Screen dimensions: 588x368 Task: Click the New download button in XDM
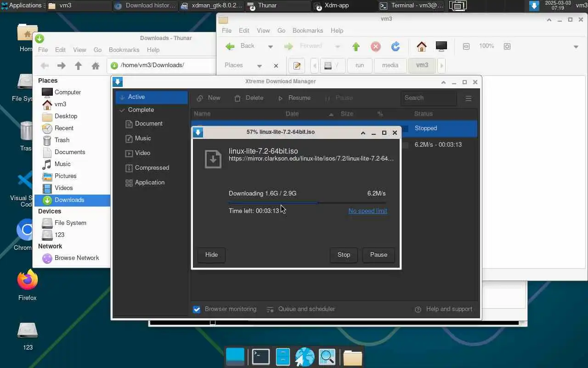209,98
